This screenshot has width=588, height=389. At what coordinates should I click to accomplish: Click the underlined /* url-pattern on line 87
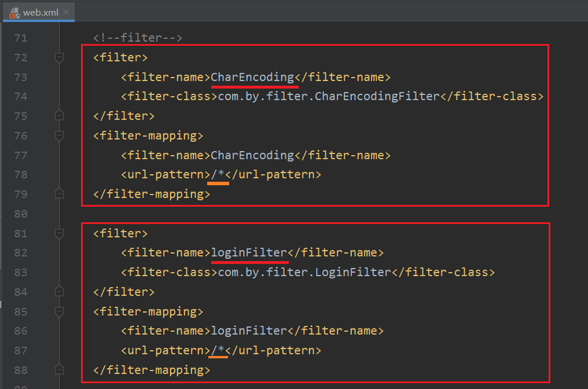click(x=219, y=350)
